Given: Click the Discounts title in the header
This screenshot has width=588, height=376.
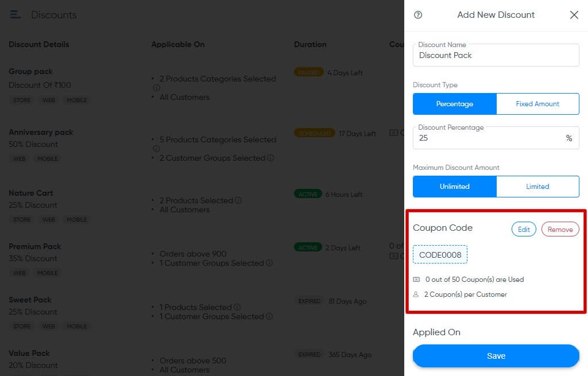Looking at the screenshot, I should pos(54,14).
